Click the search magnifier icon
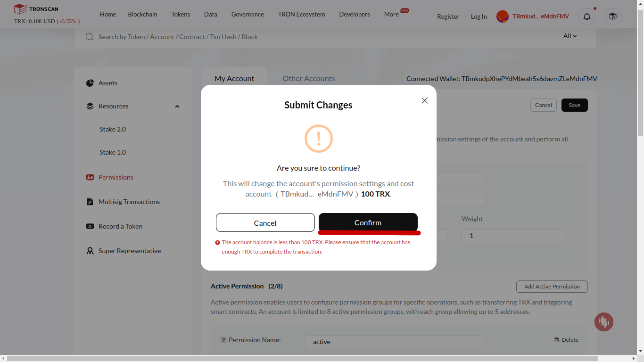This screenshot has height=362, width=644. point(90,37)
